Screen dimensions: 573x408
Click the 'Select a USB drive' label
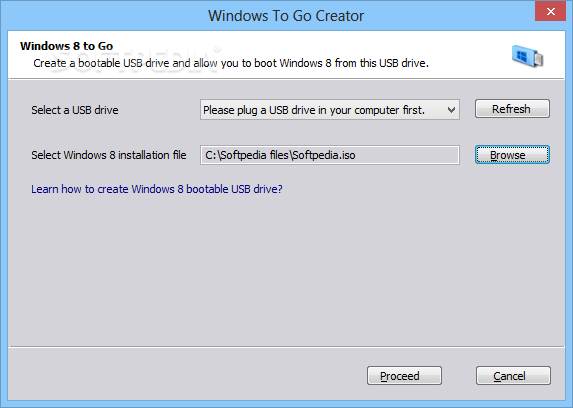(75, 110)
